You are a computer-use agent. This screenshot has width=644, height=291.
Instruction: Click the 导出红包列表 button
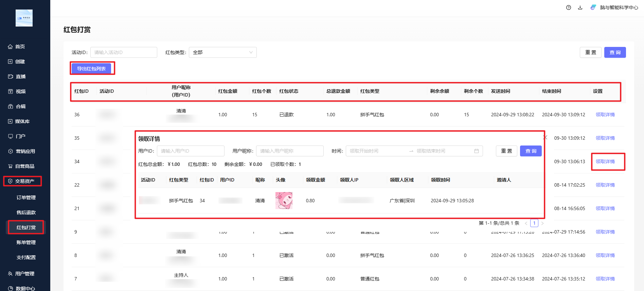[x=91, y=69]
